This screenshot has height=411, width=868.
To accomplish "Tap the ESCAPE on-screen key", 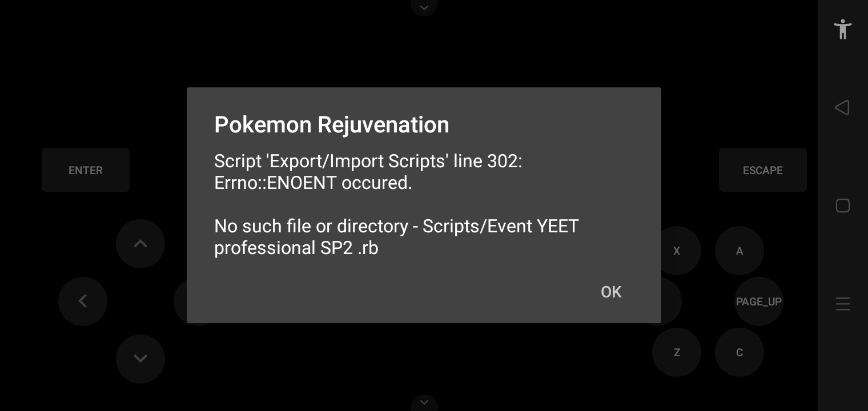I will click(x=763, y=170).
